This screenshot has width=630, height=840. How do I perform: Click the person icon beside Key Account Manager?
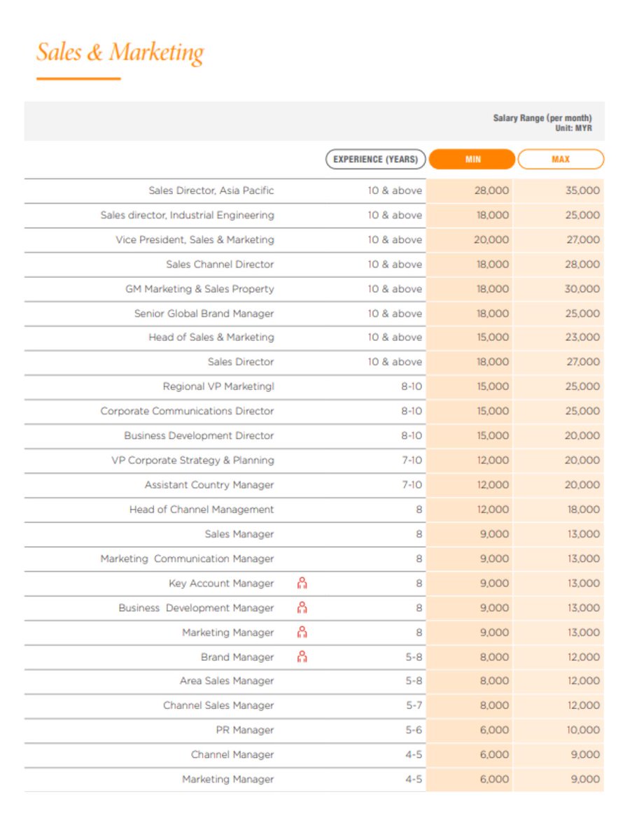[x=302, y=582]
